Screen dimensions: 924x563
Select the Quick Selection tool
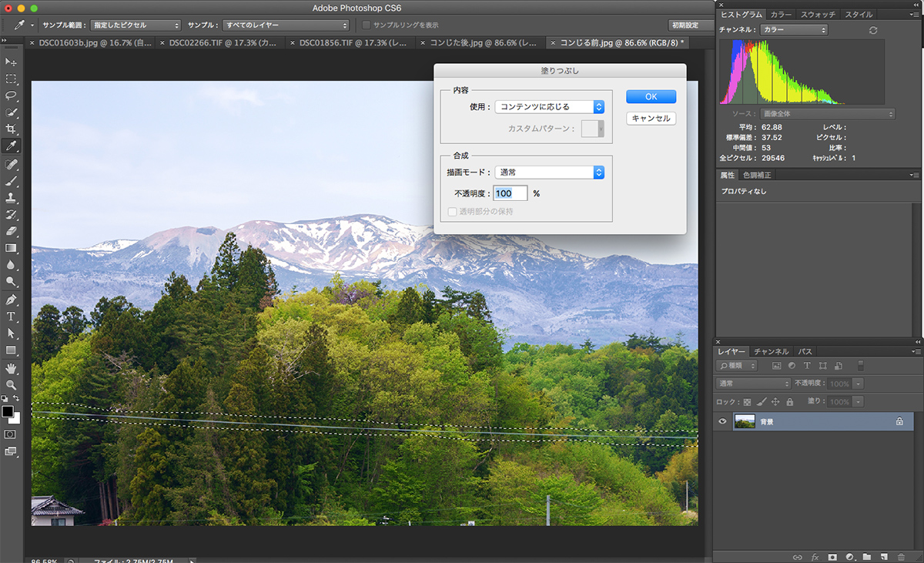11,112
